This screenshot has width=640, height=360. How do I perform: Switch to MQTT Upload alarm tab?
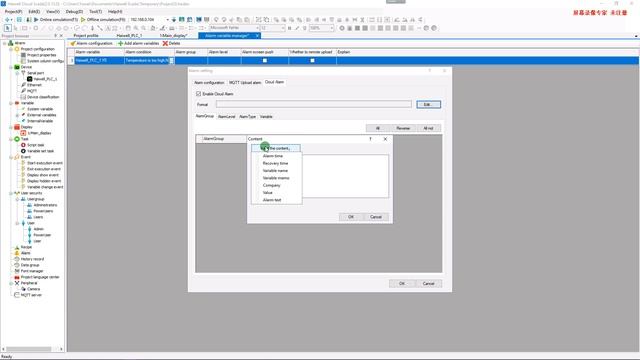tap(244, 82)
